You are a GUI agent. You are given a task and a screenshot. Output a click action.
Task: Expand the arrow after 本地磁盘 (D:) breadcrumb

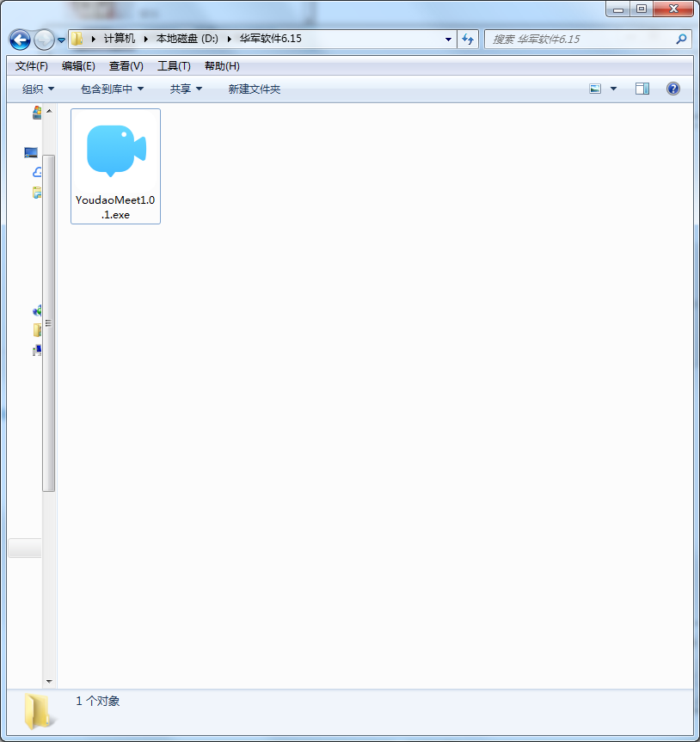(229, 39)
